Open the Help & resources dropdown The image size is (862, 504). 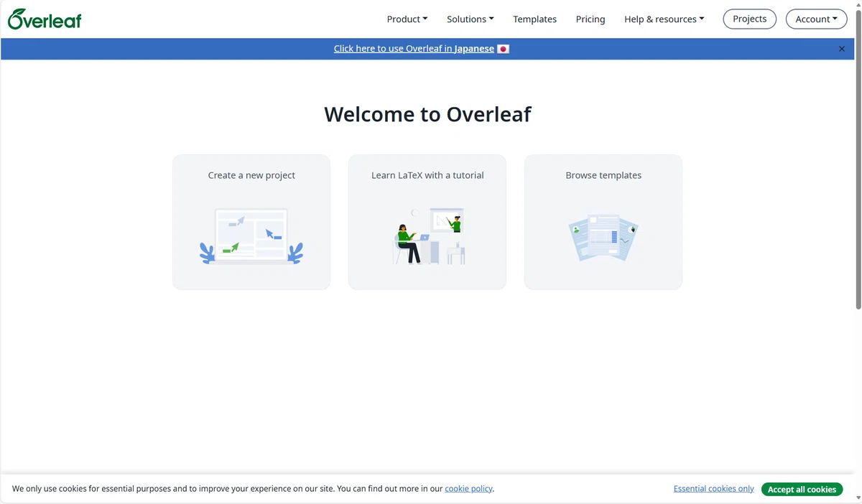click(x=664, y=19)
